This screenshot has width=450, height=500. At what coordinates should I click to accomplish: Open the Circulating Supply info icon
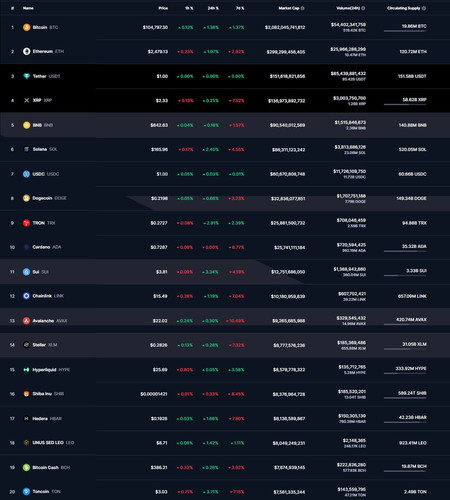[424, 8]
